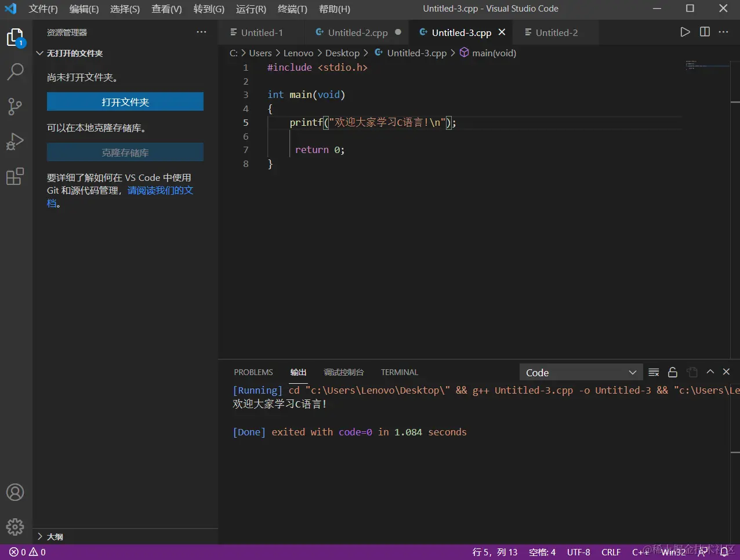Image resolution: width=740 pixels, height=560 pixels.
Task: Click the UTF-8 encoding status item
Action: pos(578,552)
